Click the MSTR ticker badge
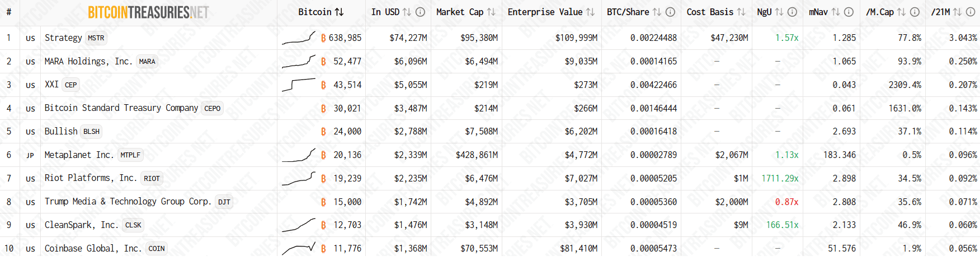Image resolution: width=980 pixels, height=265 pixels. pos(96,38)
